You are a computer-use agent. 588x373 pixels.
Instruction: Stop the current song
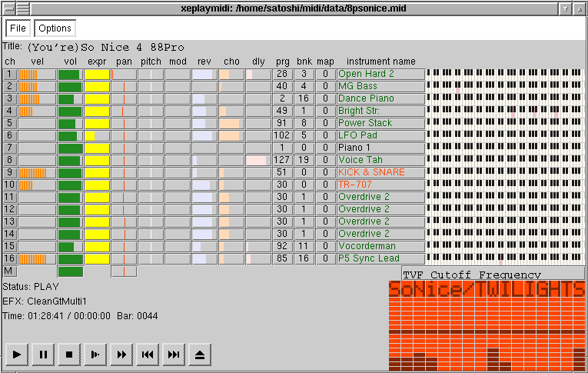click(x=69, y=355)
